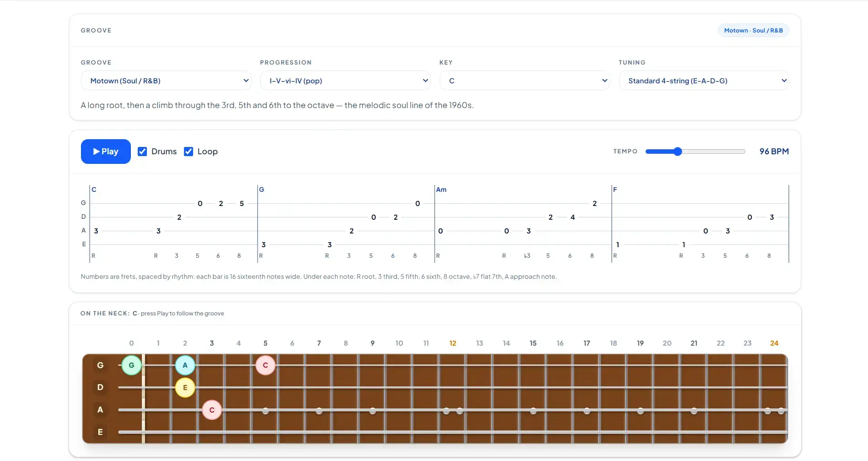Start the groove with the Play button

106,152
